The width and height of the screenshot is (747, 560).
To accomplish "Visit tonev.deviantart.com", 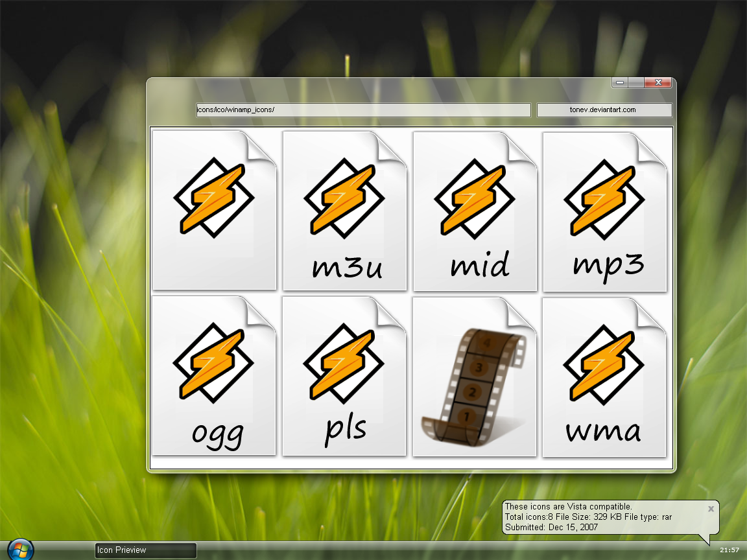I will (x=604, y=110).
